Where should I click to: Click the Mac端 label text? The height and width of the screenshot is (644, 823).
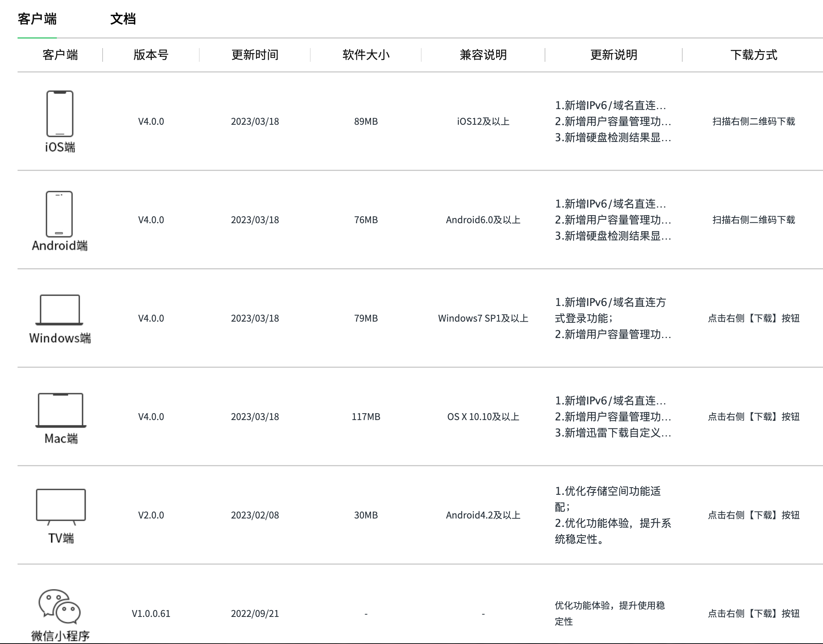coord(61,439)
